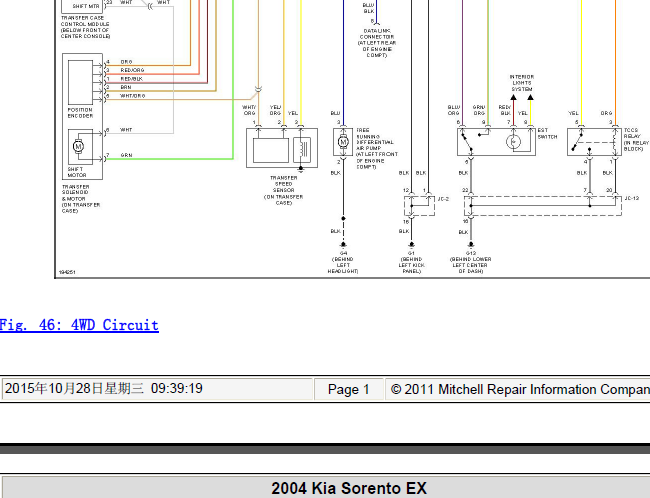Click the G1 behind left kick panel label
650x498 pixels.
coord(411,262)
